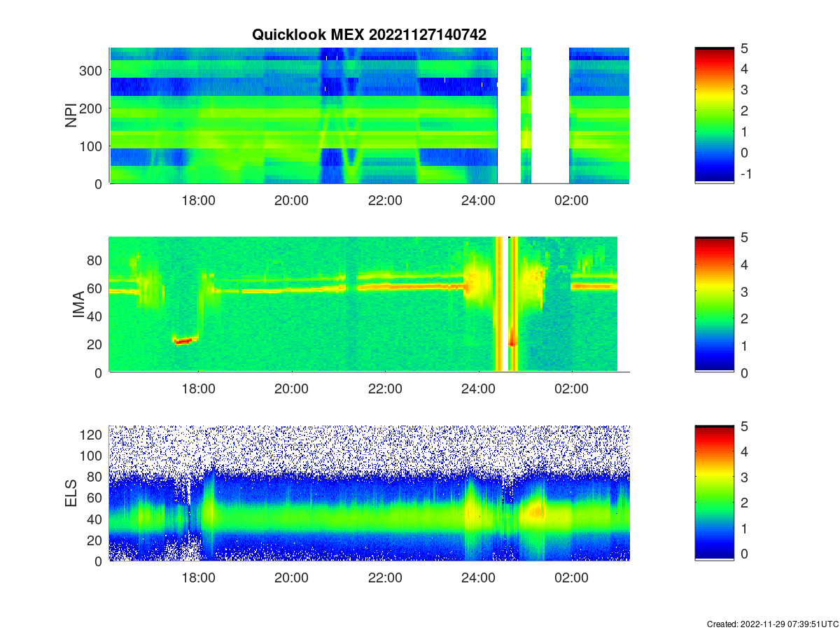Click the IMA colorbar
This screenshot has width=840, height=630.
click(714, 304)
